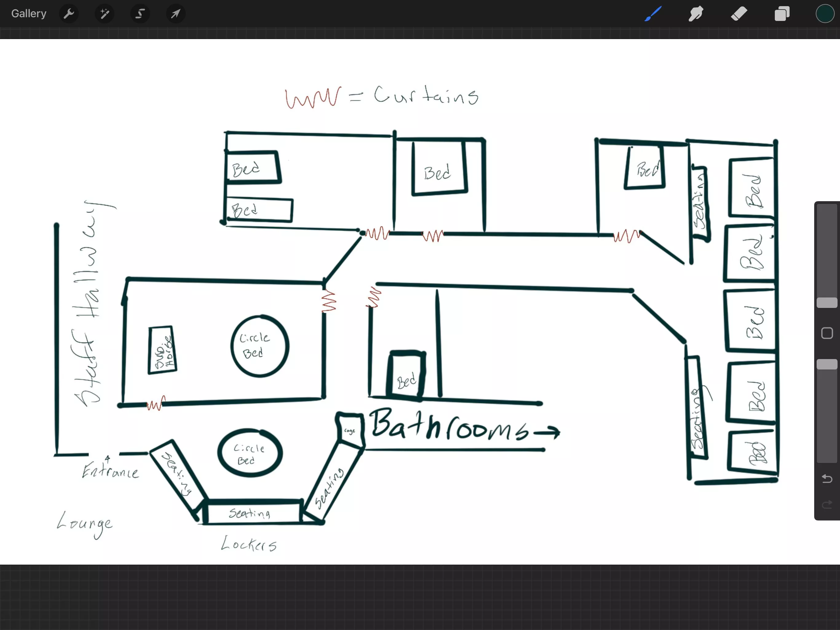Select the Eraser tool

coord(739,14)
